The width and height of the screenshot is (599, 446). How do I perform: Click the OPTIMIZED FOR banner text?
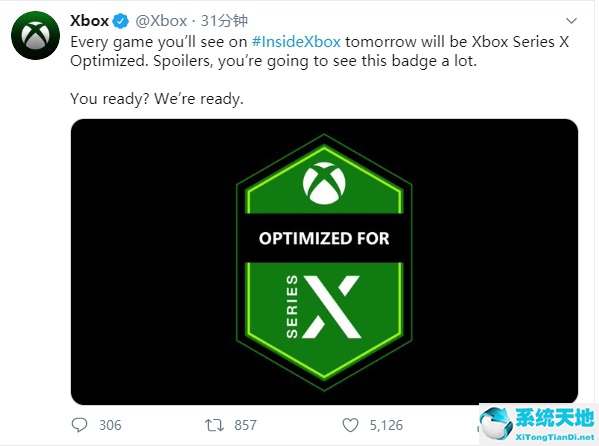(x=324, y=238)
